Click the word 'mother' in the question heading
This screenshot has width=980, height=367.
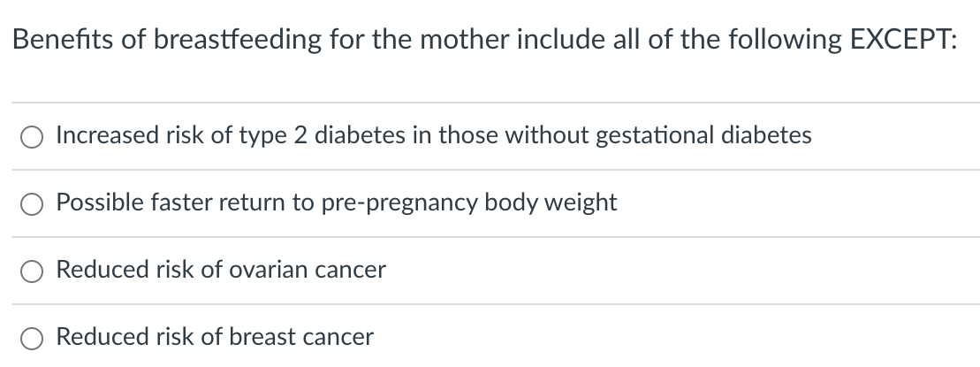click(x=465, y=40)
